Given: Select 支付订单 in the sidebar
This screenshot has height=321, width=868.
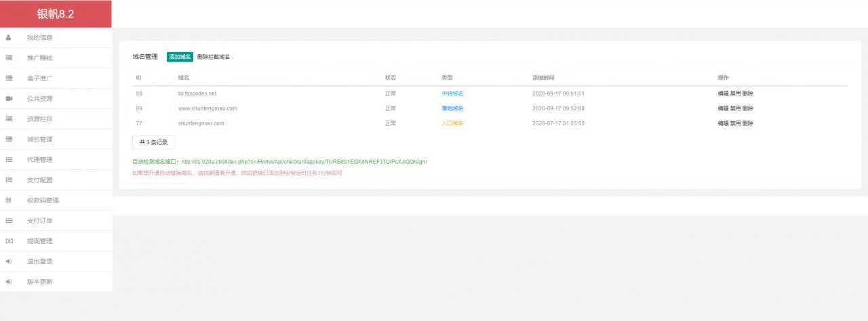Looking at the screenshot, I should (39, 221).
